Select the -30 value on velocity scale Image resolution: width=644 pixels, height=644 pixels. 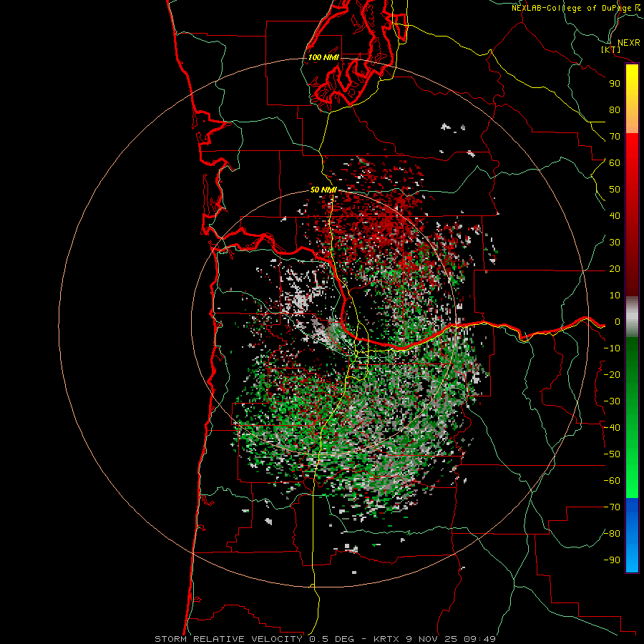[x=612, y=401]
